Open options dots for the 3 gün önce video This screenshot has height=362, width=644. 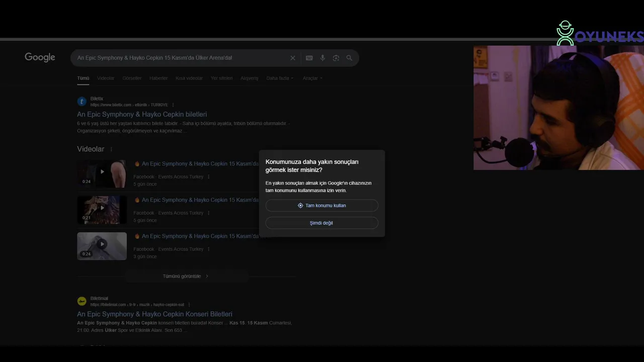[x=208, y=249]
